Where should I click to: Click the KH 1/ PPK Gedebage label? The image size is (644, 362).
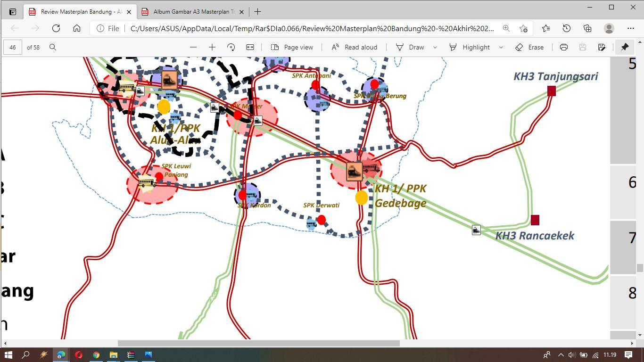point(401,196)
